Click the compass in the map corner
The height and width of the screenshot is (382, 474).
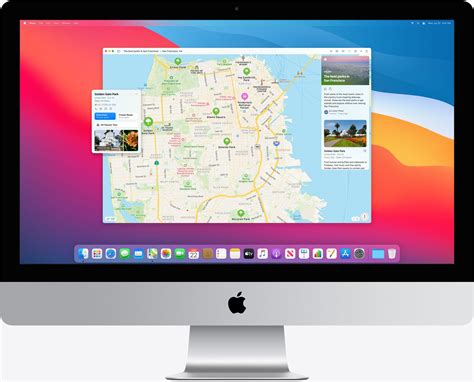pos(364,217)
